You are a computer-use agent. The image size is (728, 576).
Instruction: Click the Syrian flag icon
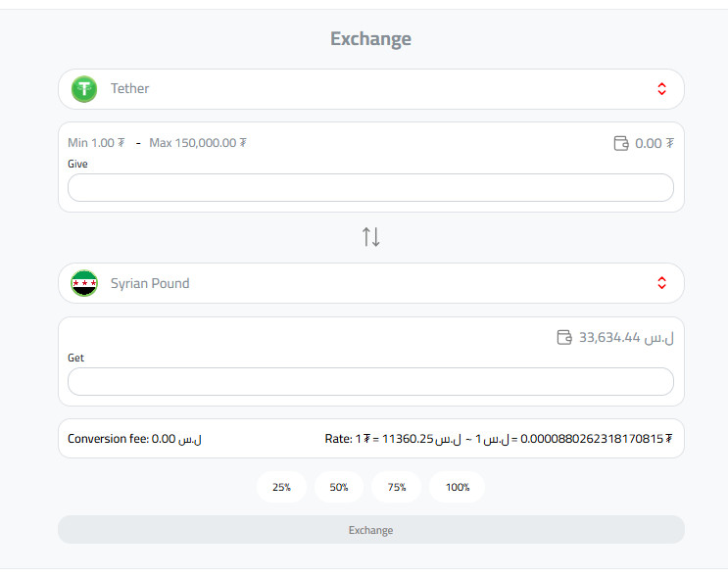85,284
